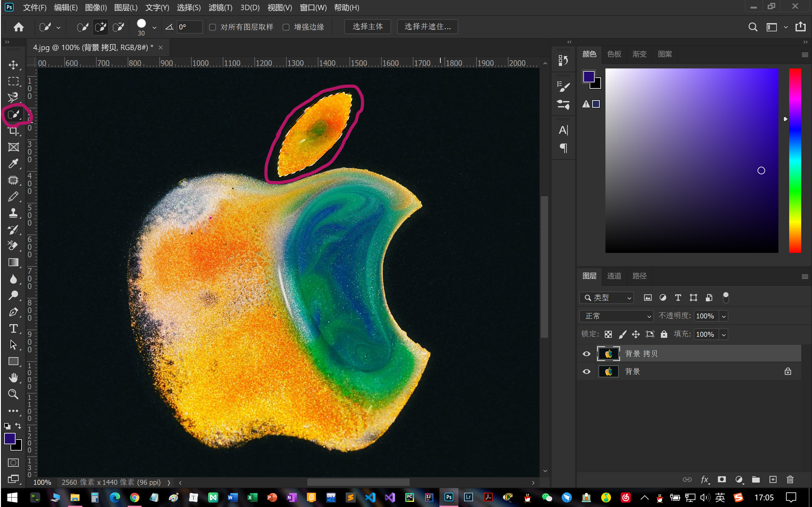Open the 图像(I) menu

pyautogui.click(x=96, y=7)
